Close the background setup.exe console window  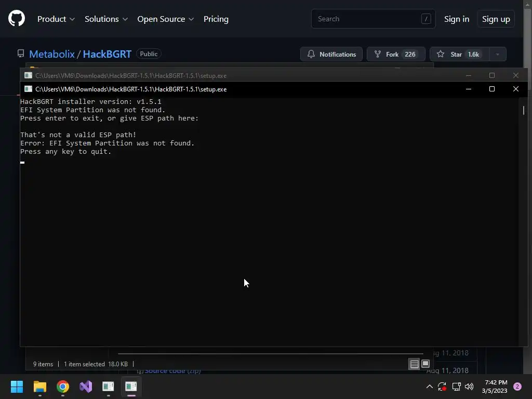[516, 75]
